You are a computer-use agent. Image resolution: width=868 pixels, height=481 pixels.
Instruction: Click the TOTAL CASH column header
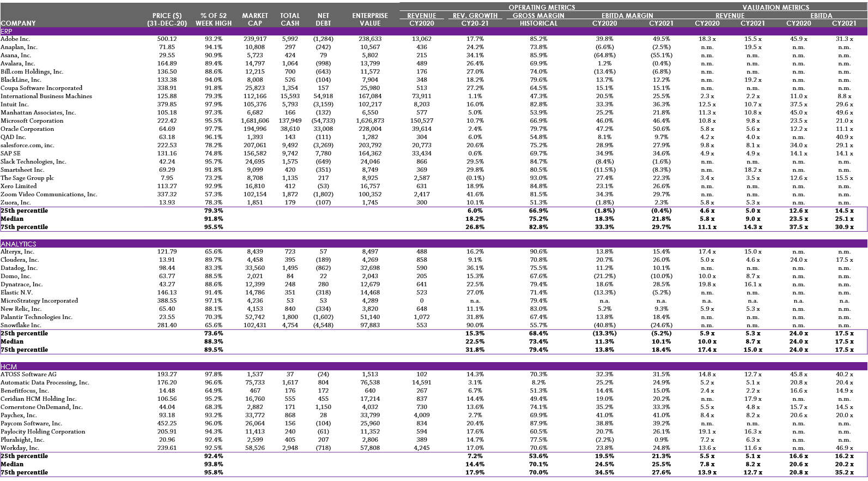(290, 20)
